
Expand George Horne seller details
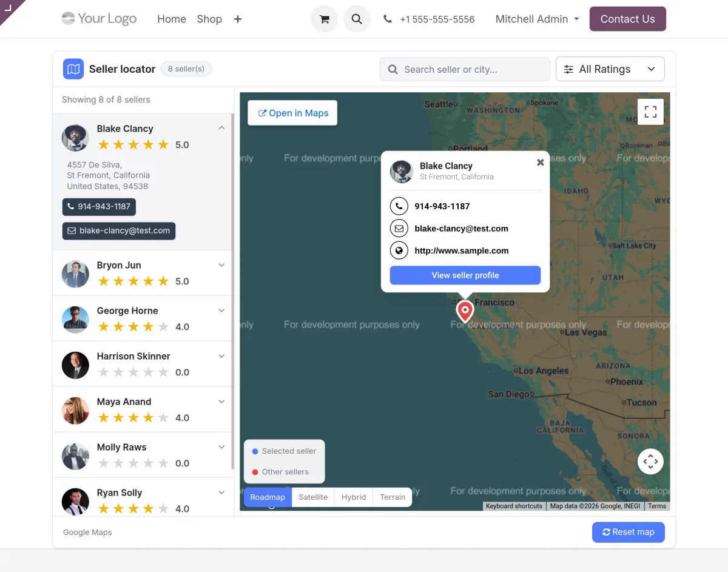tap(221, 311)
